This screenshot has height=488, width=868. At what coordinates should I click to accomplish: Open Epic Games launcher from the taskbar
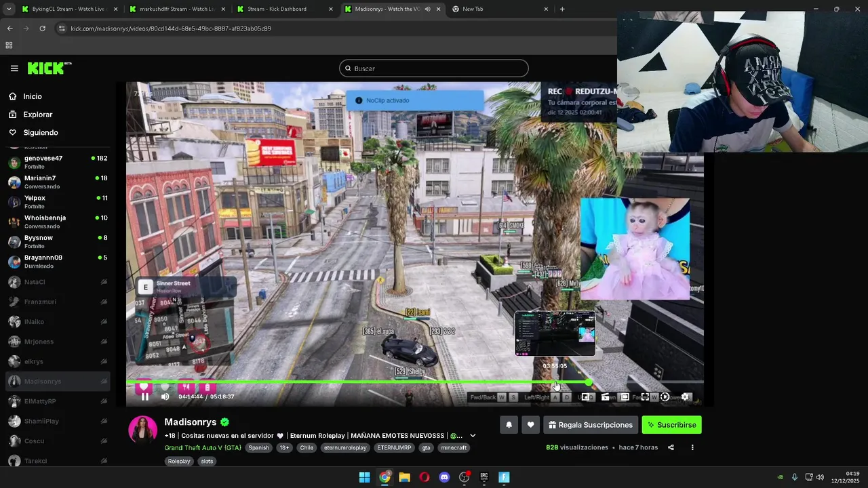(484, 477)
